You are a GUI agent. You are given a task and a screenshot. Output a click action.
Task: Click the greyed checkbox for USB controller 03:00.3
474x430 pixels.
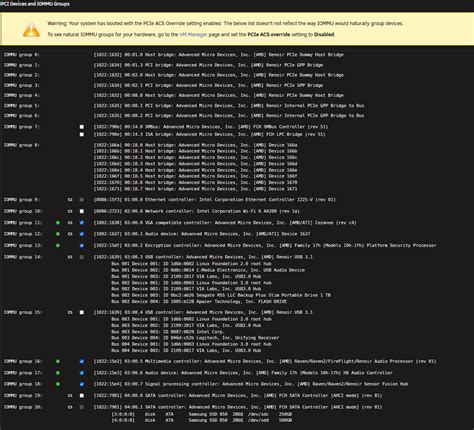[82, 257]
